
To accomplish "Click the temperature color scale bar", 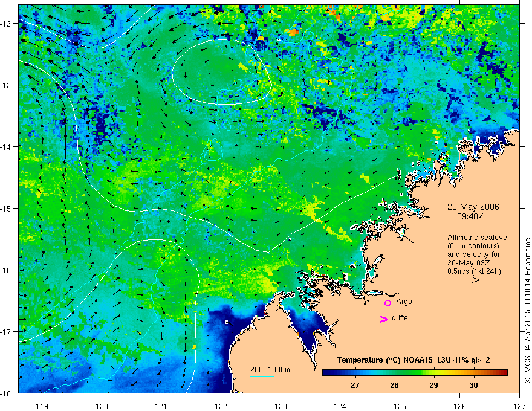I will 415,373.
